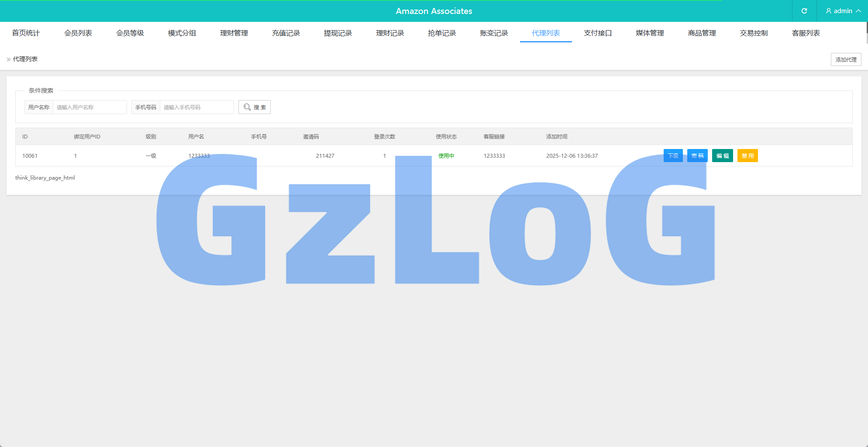Open the 客服列表 tab
The width and height of the screenshot is (868, 447).
click(806, 33)
